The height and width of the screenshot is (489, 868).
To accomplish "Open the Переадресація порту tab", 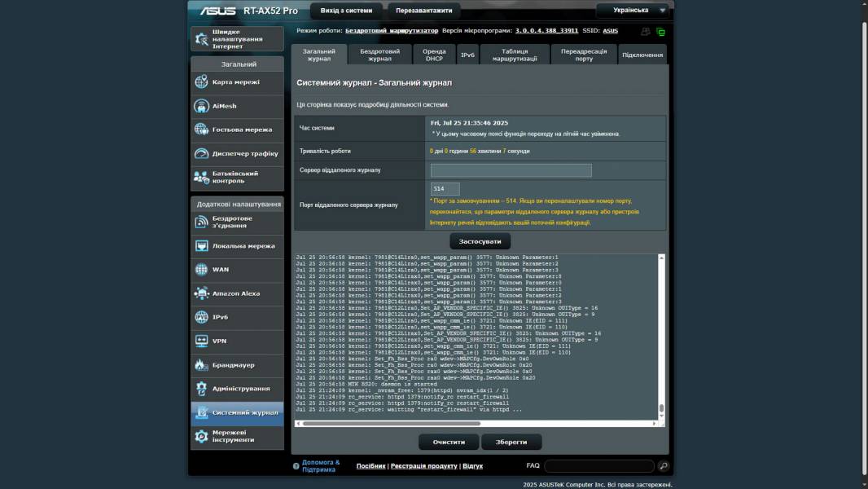I will tap(584, 55).
